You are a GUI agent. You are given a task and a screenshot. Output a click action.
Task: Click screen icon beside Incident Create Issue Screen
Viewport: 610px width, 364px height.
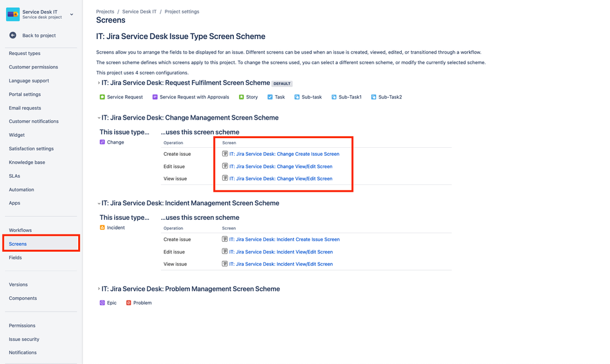pyautogui.click(x=225, y=239)
